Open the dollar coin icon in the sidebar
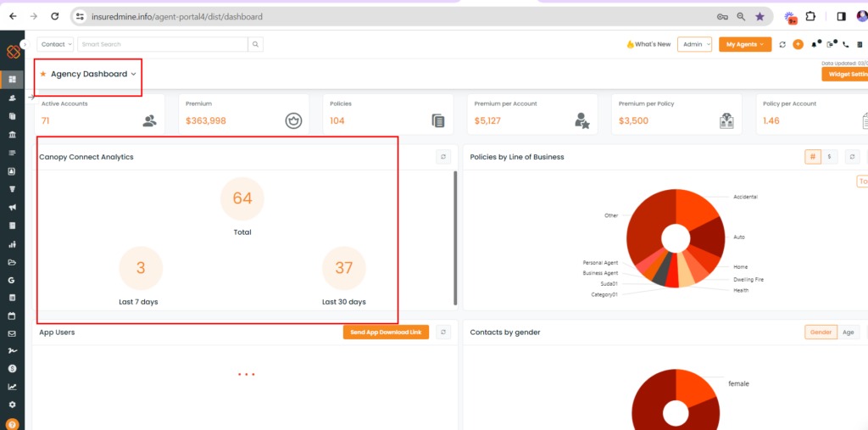 point(12,368)
